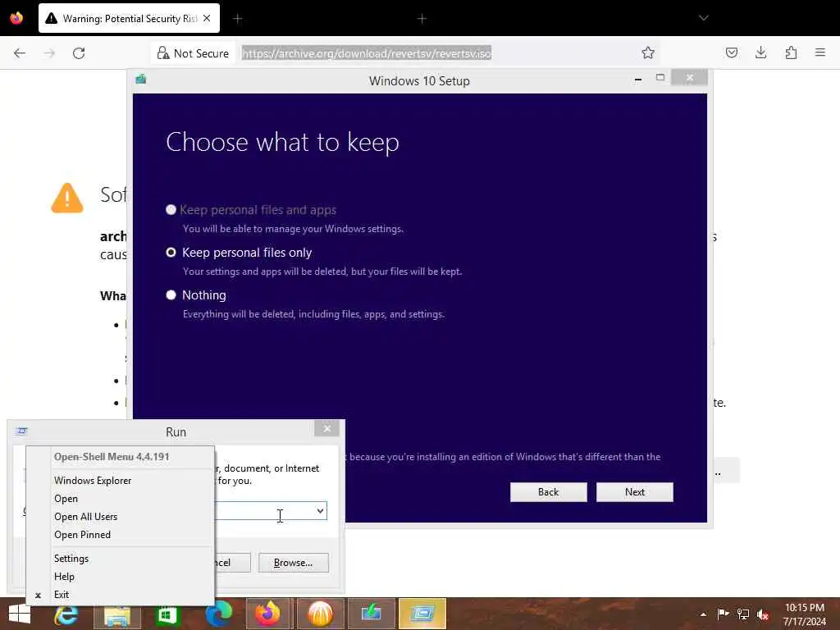The image size is (840, 630).
Task: Expand the Run dialog Open dropdown arrow
Action: point(320,510)
